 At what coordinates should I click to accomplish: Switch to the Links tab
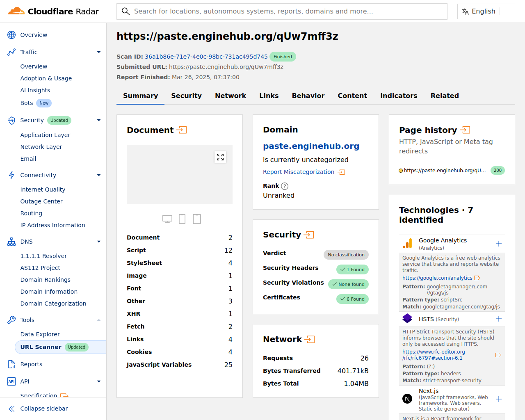pos(269,96)
